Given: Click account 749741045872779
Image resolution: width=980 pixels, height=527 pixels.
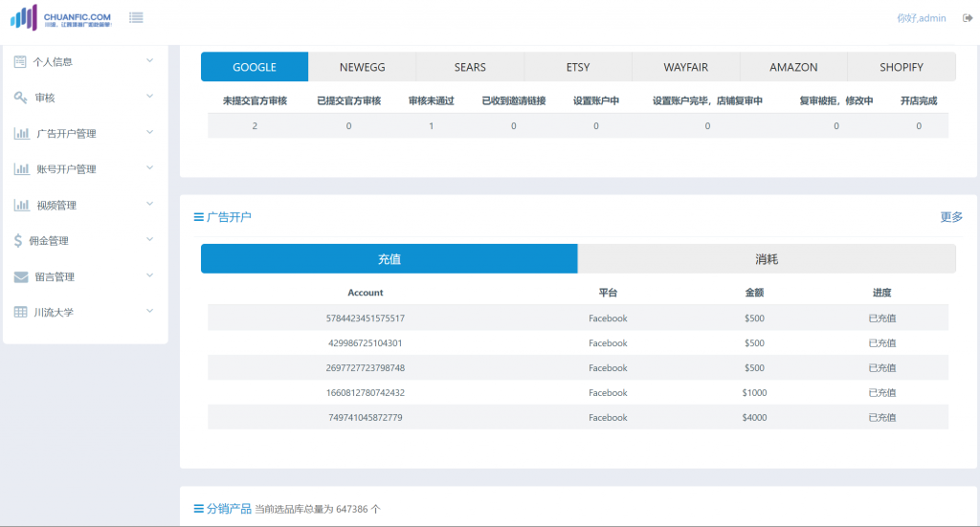Looking at the screenshot, I should click(x=365, y=418).
